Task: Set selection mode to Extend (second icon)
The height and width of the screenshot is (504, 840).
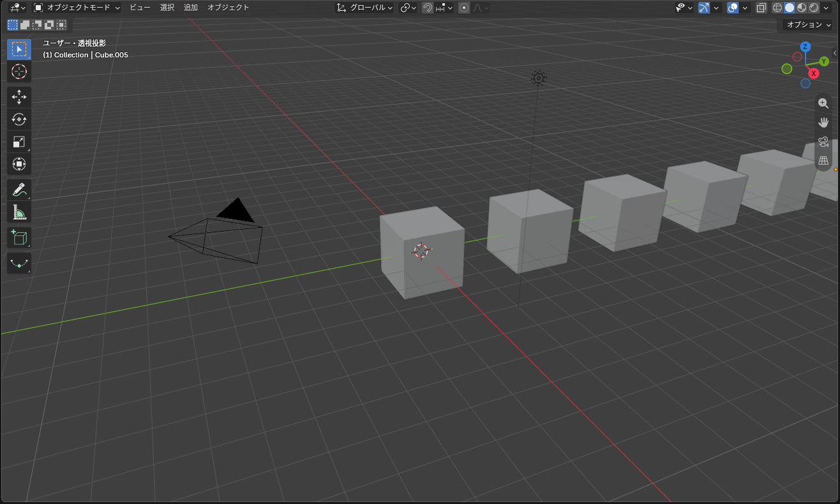Action: 25,25
